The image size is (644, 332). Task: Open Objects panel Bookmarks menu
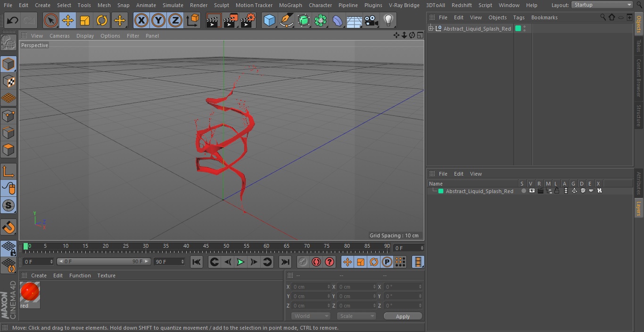[544, 17]
